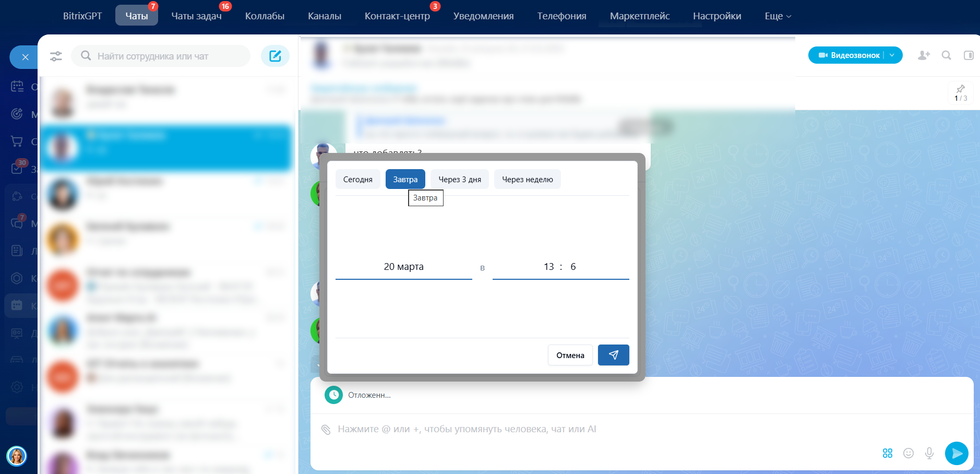Select the Сегодня preset
The height and width of the screenshot is (474, 980).
(358, 179)
